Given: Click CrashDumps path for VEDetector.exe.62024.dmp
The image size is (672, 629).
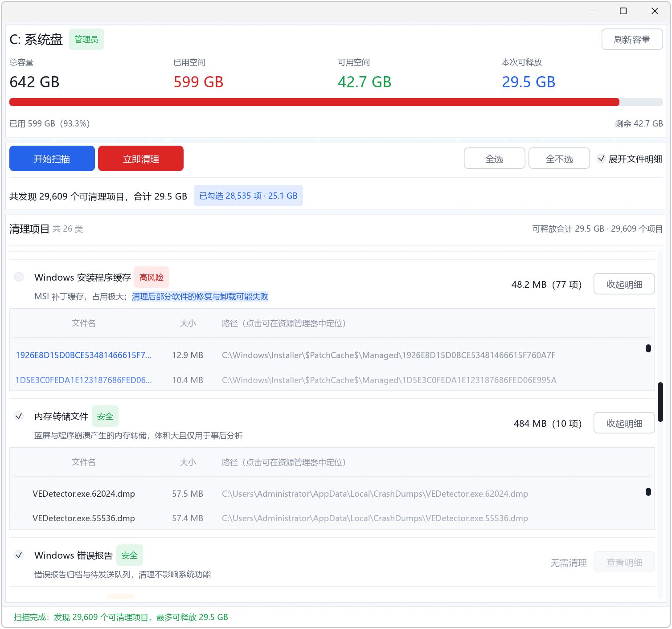Looking at the screenshot, I should (x=375, y=494).
